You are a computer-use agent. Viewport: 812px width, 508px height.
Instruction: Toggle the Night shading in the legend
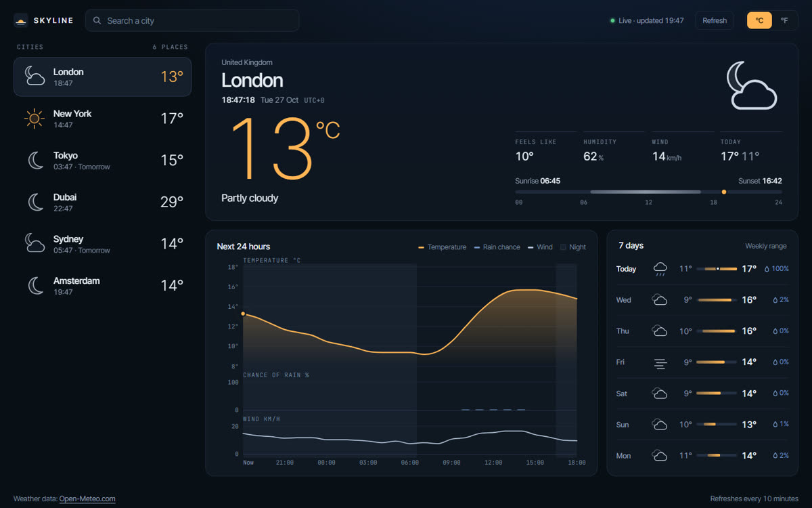(x=572, y=247)
